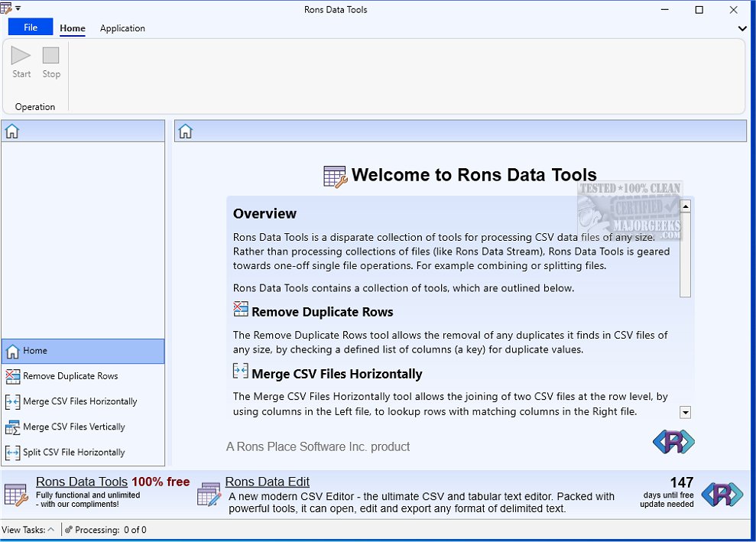Click the Stop operation icon
The image size is (756, 542).
pos(51,56)
